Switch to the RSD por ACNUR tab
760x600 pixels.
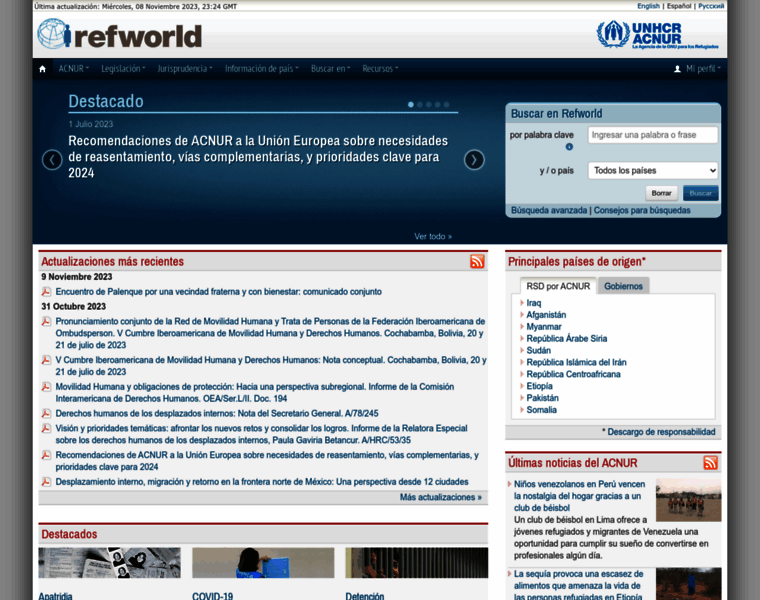click(558, 286)
